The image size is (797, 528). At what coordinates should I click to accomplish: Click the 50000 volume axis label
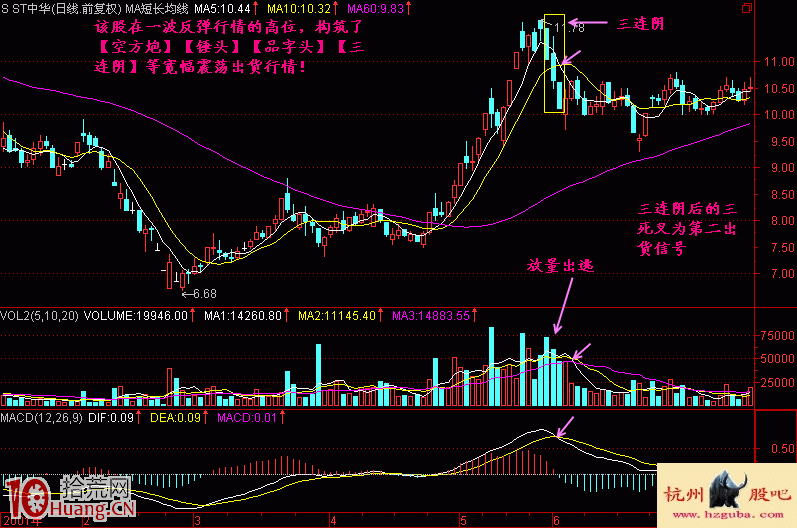point(777,358)
